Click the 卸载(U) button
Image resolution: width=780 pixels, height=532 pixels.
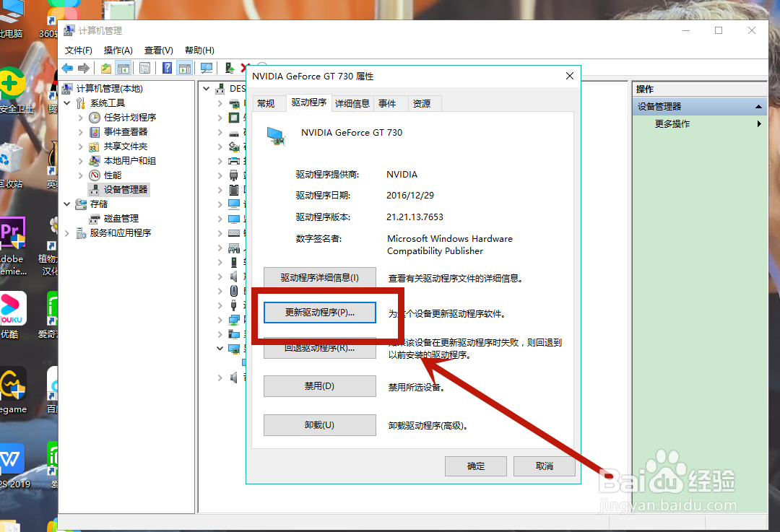(x=320, y=425)
